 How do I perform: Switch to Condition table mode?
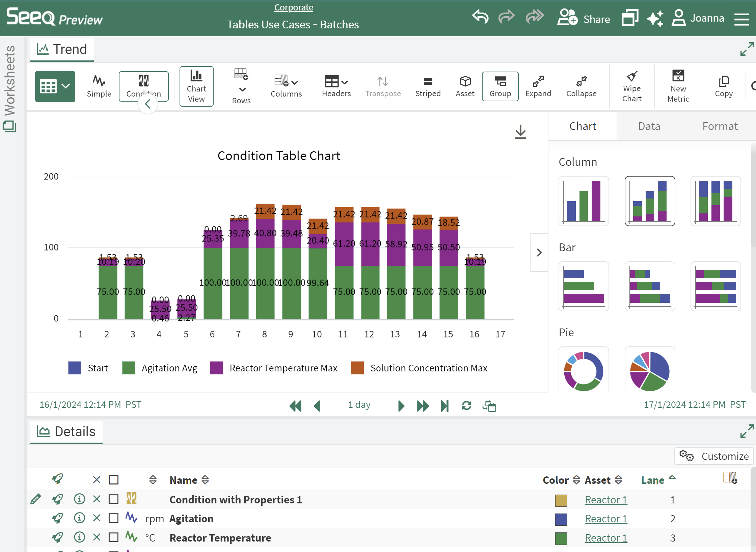[143, 86]
